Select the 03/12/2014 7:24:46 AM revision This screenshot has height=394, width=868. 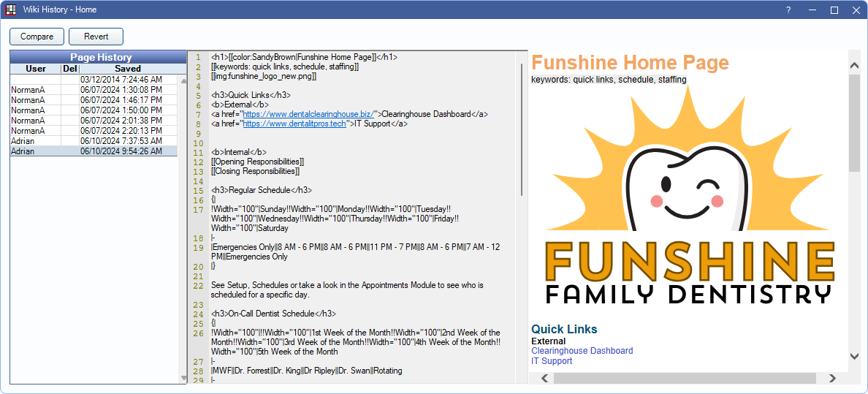[121, 79]
